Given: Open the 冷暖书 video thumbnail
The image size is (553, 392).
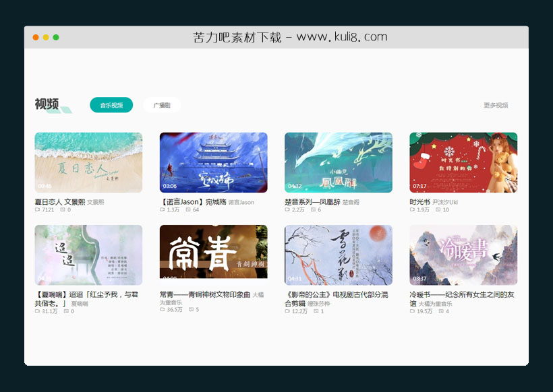Looking at the screenshot, I should point(463,254).
